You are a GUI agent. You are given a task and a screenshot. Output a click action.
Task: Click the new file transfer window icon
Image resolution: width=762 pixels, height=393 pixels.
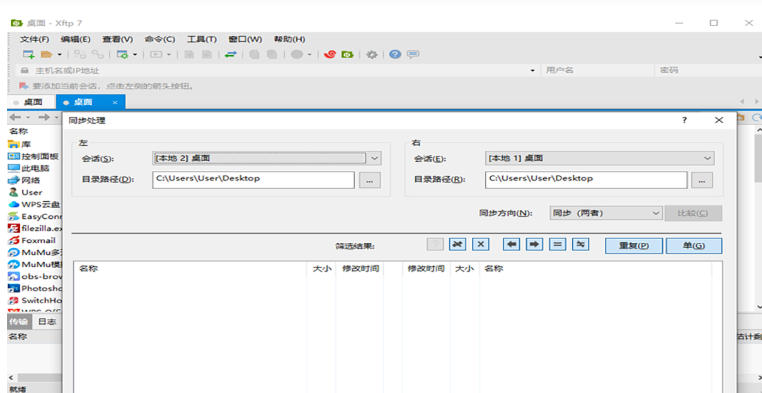pyautogui.click(x=122, y=54)
